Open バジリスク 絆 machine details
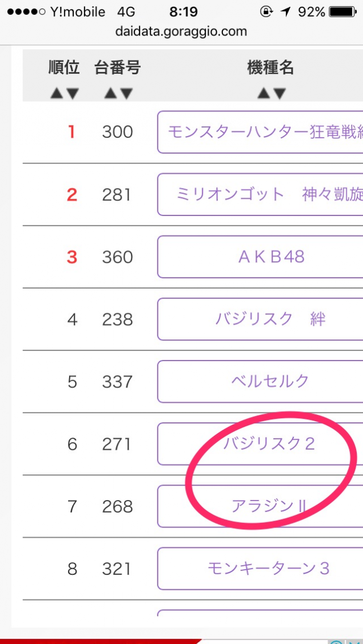The image size is (363, 644). [x=260, y=319]
